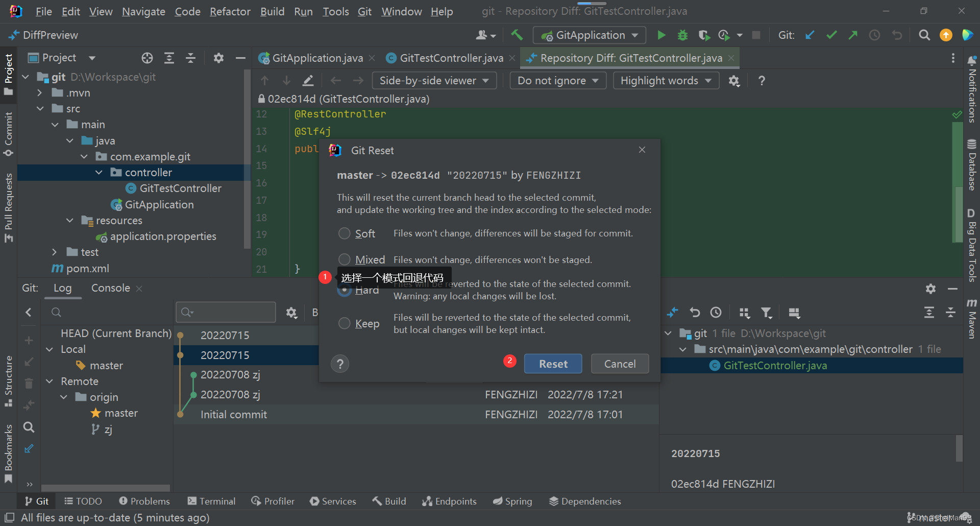Image resolution: width=980 pixels, height=526 pixels.
Task: Open Search Everywhere magnifier icon
Action: tap(924, 35)
